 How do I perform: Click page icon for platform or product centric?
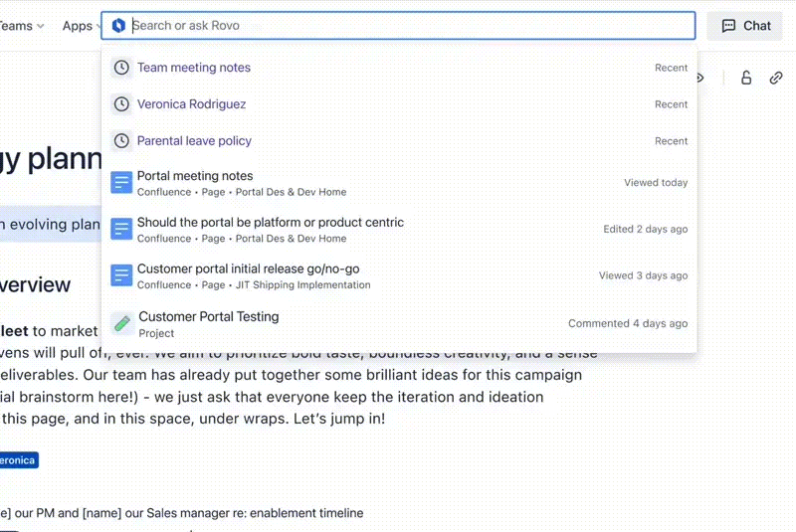(121, 230)
